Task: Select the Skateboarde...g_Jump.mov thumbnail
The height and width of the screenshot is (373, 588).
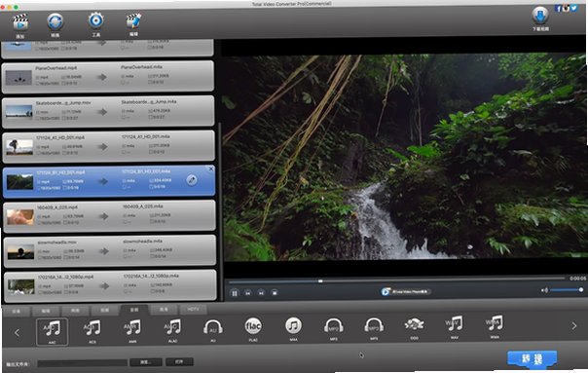Action: [19, 112]
